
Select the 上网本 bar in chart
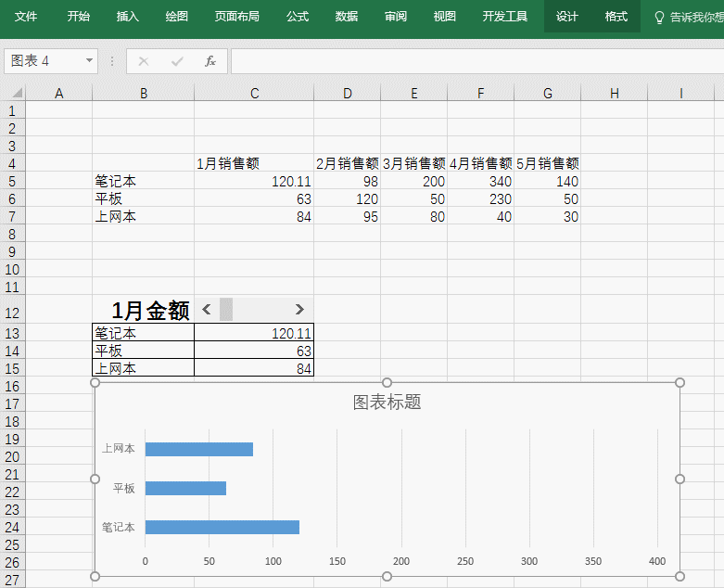pos(199,450)
